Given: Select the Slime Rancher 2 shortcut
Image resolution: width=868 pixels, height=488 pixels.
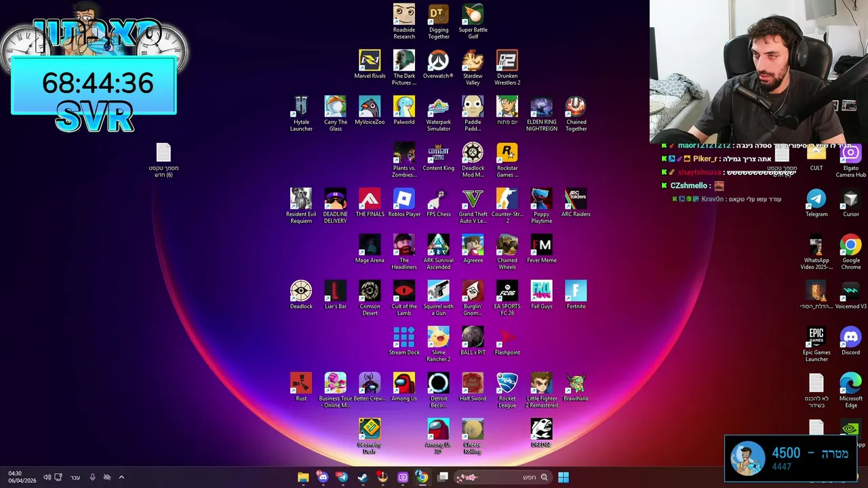Looking at the screenshot, I should [439, 344].
